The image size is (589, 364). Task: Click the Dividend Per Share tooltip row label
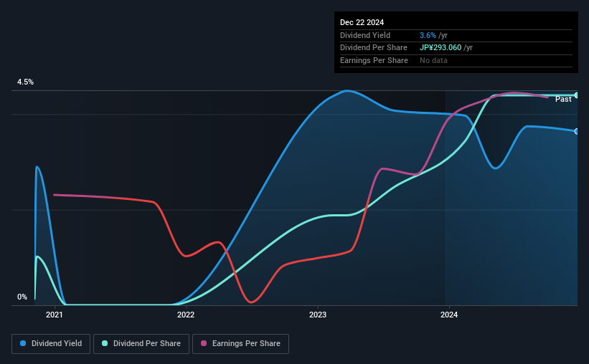click(x=373, y=48)
